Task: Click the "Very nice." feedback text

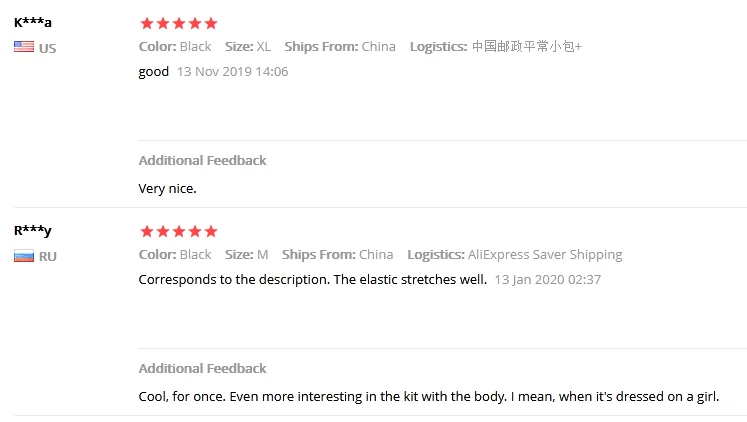Action: (x=167, y=189)
